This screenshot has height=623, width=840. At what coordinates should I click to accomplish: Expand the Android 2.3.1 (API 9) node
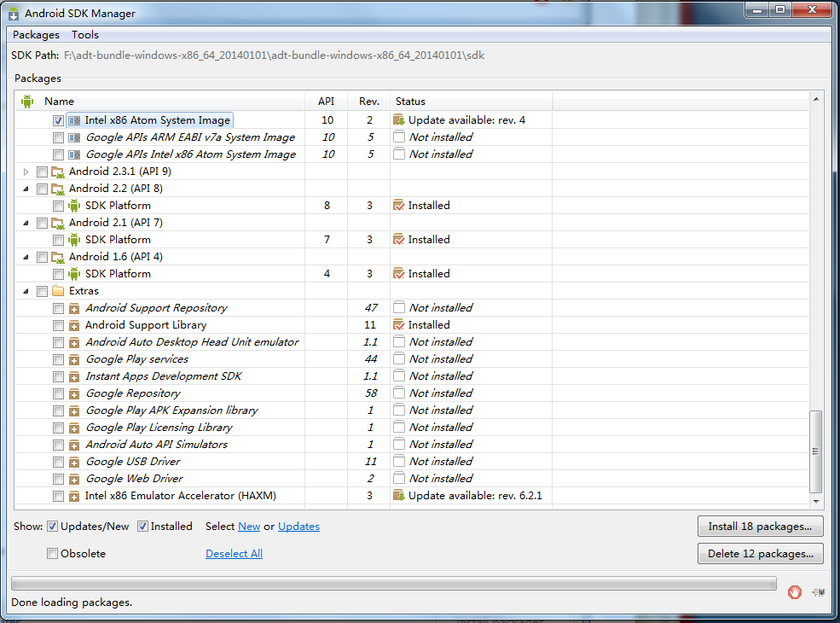26,172
